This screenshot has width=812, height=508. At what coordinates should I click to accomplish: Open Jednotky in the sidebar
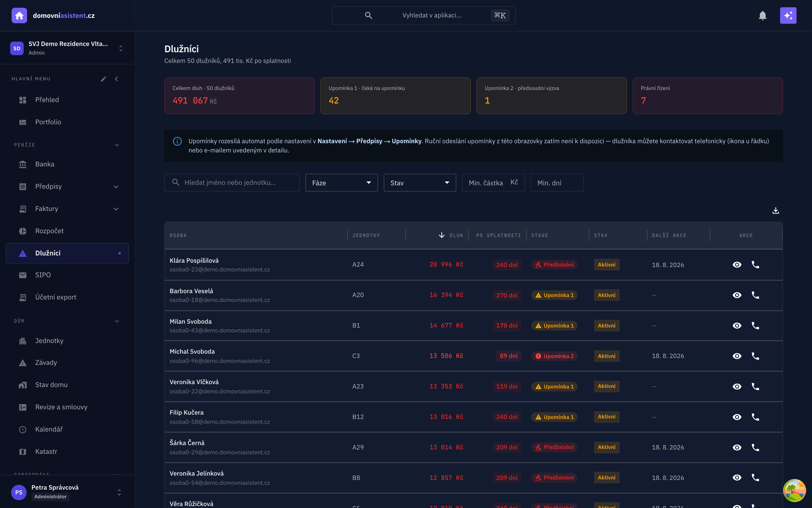[67, 341]
